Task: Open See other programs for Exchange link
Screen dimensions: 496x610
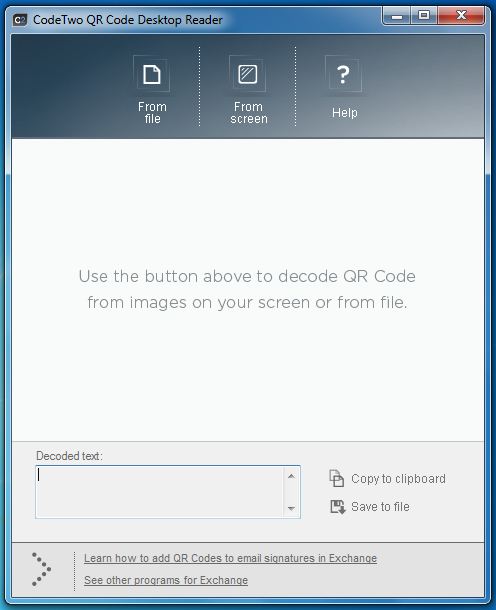Action: click(x=166, y=580)
